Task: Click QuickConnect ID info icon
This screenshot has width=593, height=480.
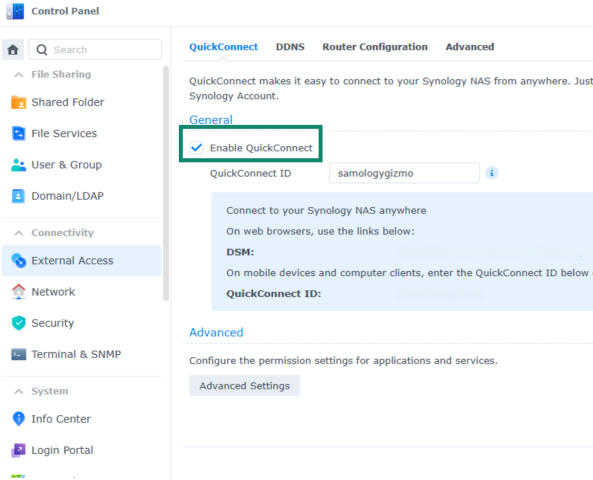Action: point(492,173)
